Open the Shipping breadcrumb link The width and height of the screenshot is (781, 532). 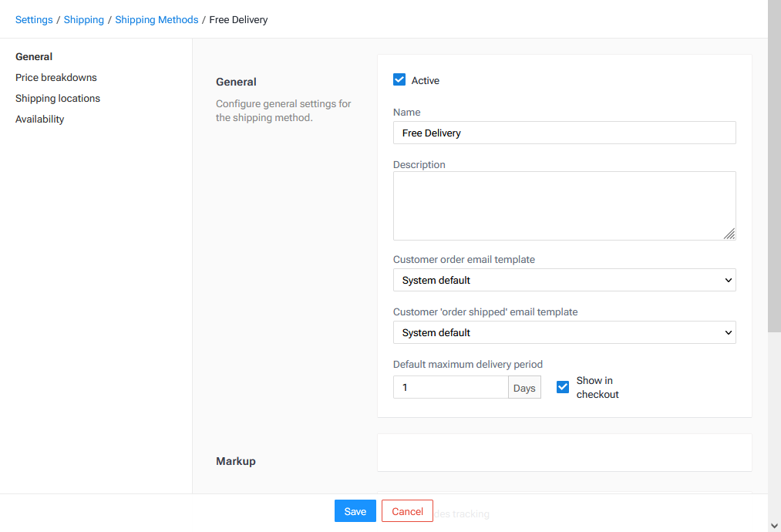point(83,19)
